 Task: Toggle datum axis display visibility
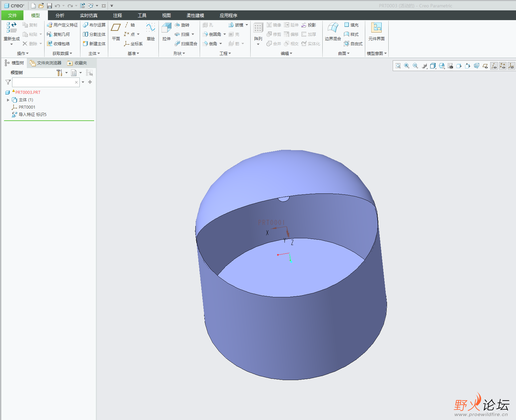point(494,66)
